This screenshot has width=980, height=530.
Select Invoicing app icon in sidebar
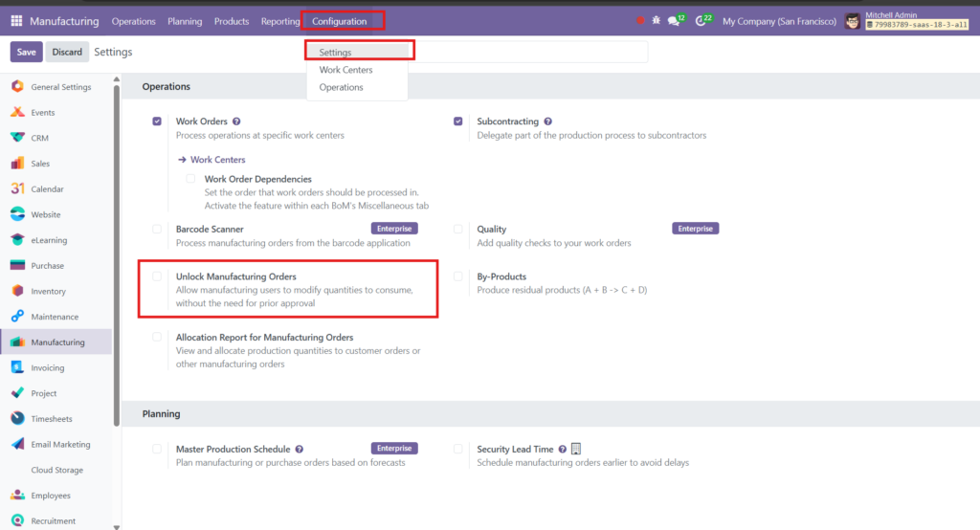(x=17, y=367)
